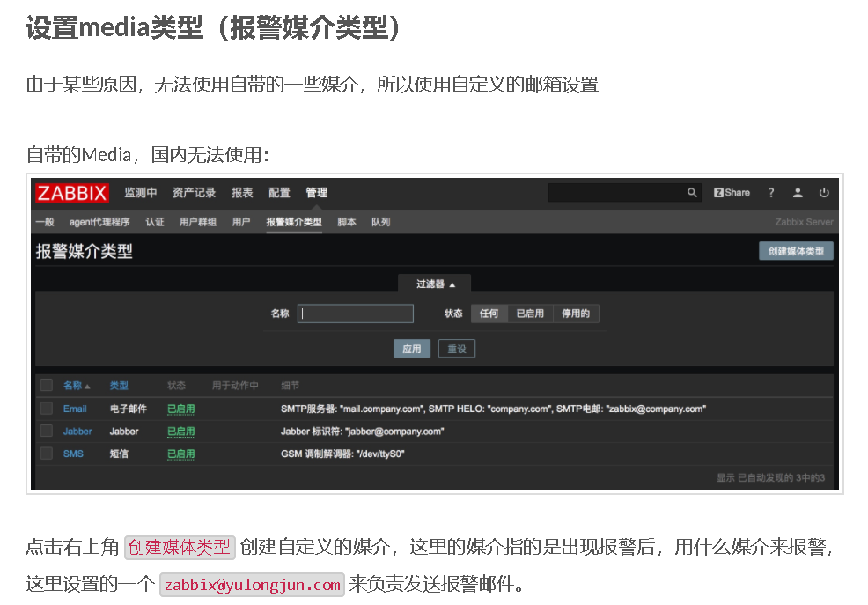Image resolution: width=868 pixels, height=605 pixels.
Task: Select the 任何 status filter option
Action: [x=489, y=314]
